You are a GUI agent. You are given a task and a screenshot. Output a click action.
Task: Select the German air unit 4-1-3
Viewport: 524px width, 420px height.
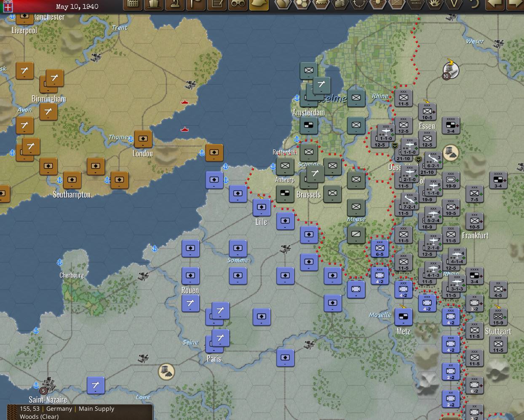tap(433, 270)
